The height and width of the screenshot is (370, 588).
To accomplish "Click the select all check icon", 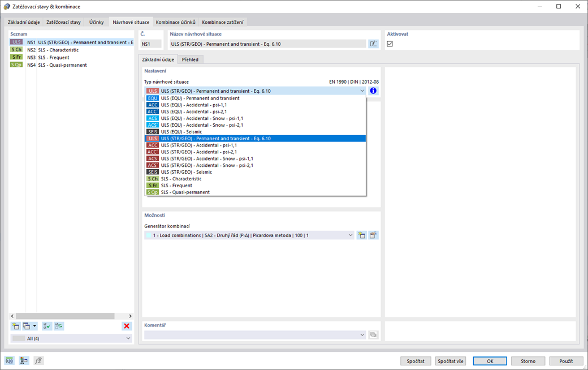I will 47,326.
